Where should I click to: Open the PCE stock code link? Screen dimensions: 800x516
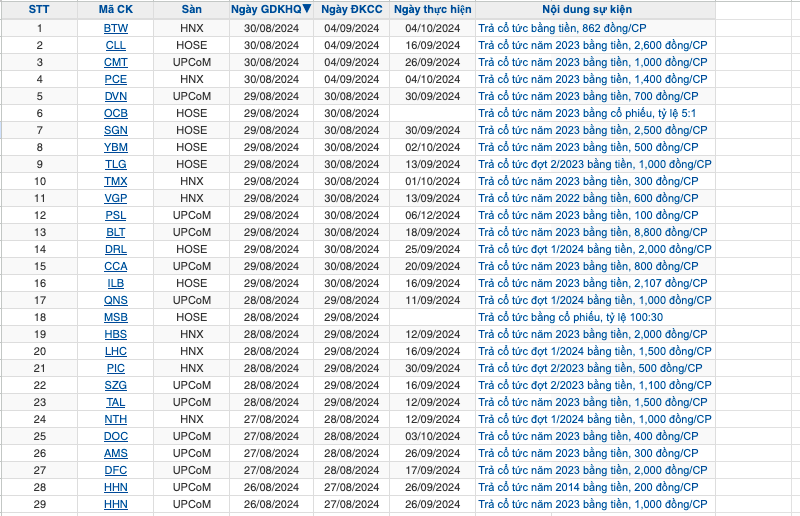[x=116, y=79]
